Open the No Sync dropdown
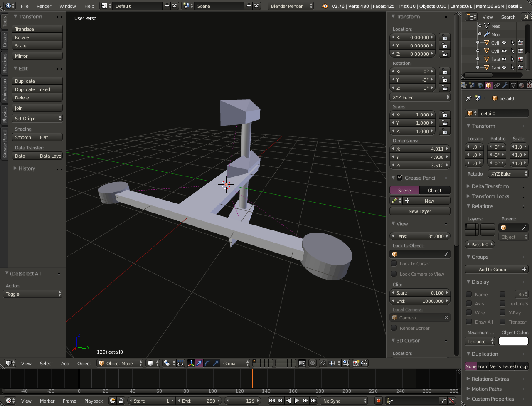 pos(344,401)
